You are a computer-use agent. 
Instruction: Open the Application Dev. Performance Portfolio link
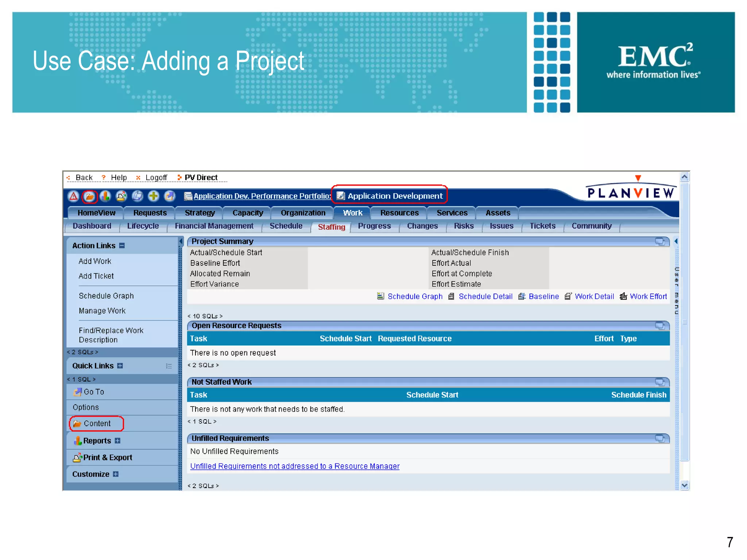[262, 196]
